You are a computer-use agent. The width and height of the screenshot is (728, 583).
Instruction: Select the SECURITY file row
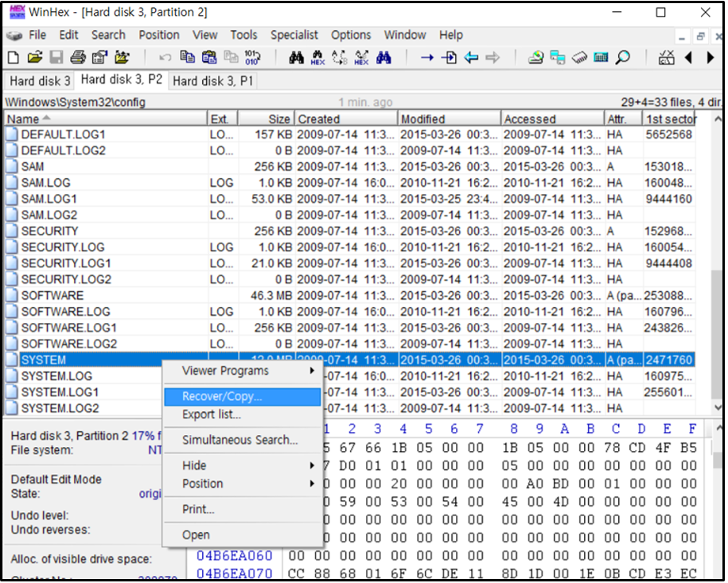(349, 231)
